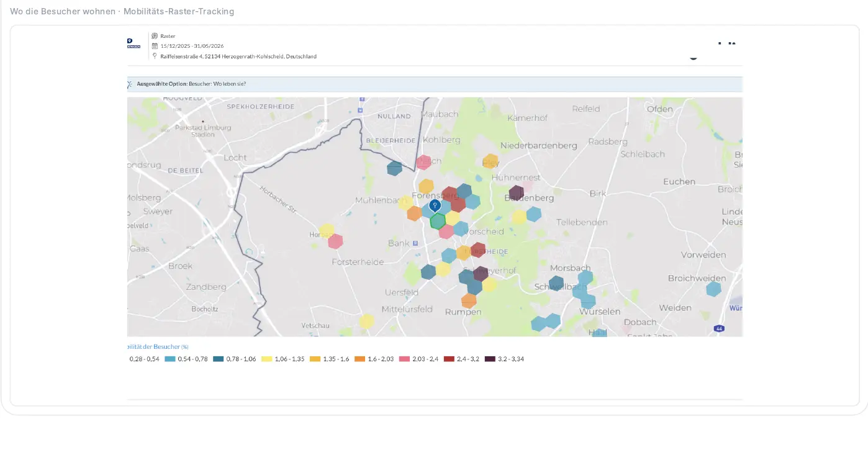Click the Forsterheide map label

[x=358, y=263]
